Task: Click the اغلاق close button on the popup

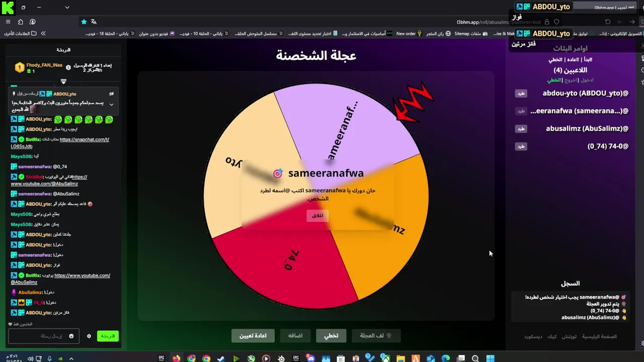Action: pyautogui.click(x=317, y=215)
